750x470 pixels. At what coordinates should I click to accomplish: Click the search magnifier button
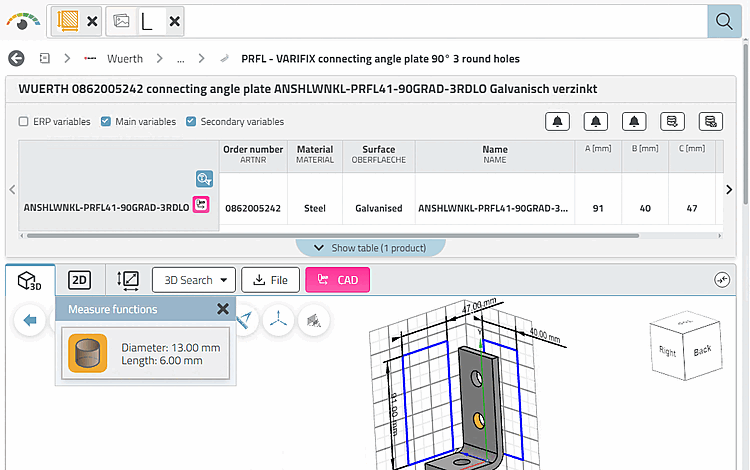pos(724,22)
